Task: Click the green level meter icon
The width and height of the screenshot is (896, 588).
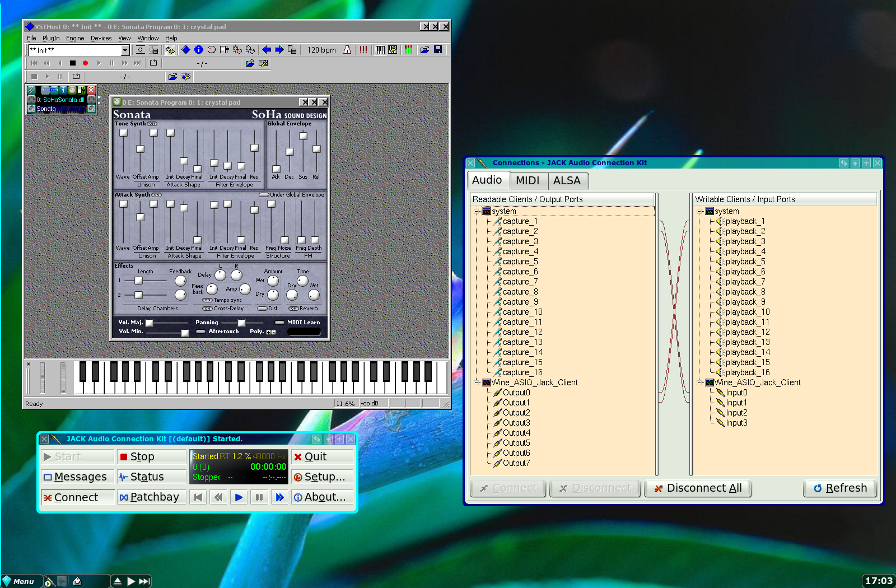Action: coord(408,50)
